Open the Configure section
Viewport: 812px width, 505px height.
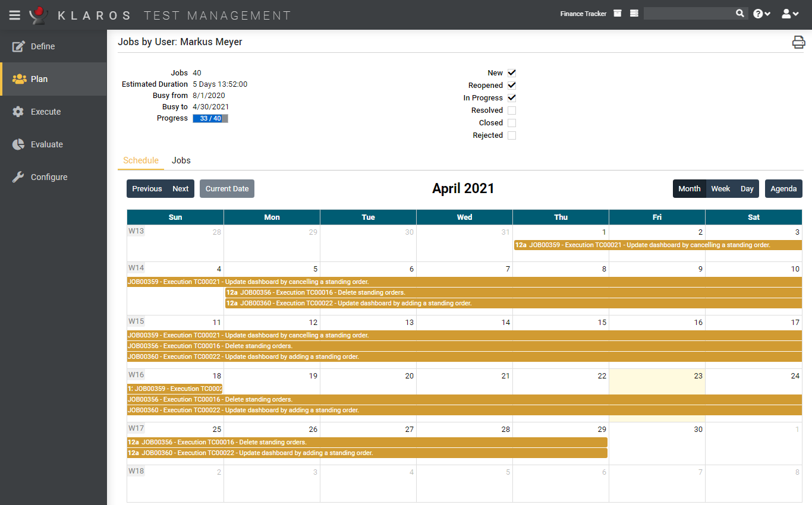(x=49, y=176)
